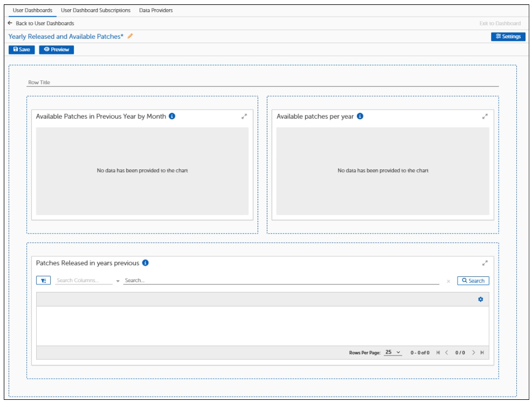Jump to the last page of results
The height and width of the screenshot is (402, 532).
482,352
